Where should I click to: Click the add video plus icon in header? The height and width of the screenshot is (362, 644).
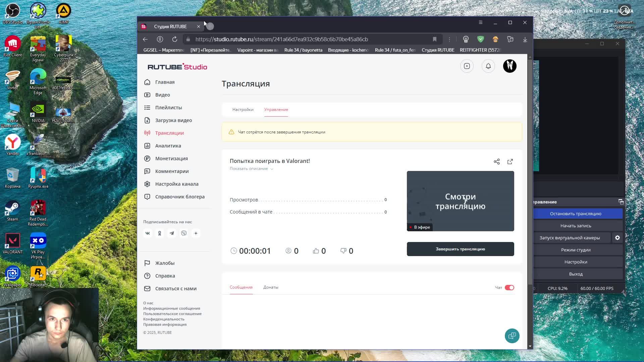click(467, 66)
